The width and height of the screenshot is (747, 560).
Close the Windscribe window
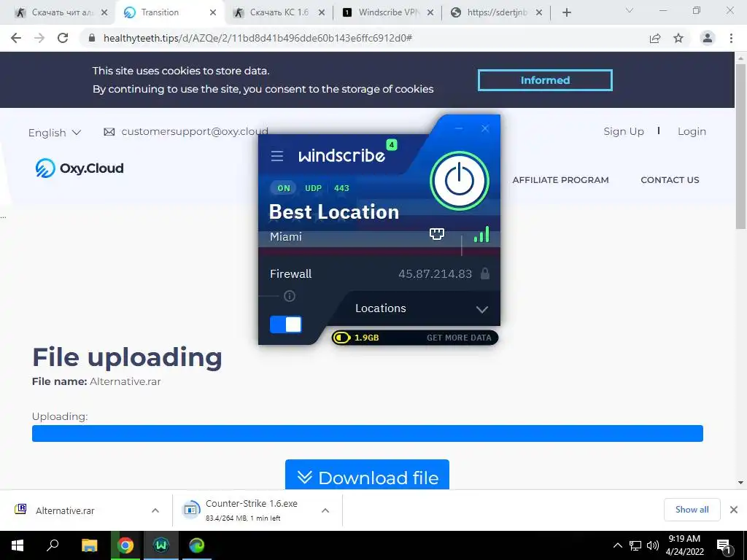pos(485,128)
